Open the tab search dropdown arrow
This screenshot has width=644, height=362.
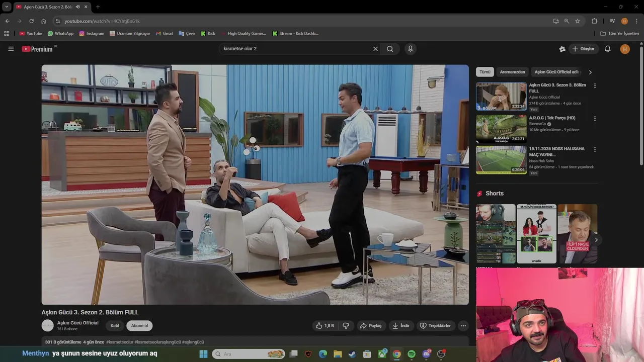click(7, 7)
